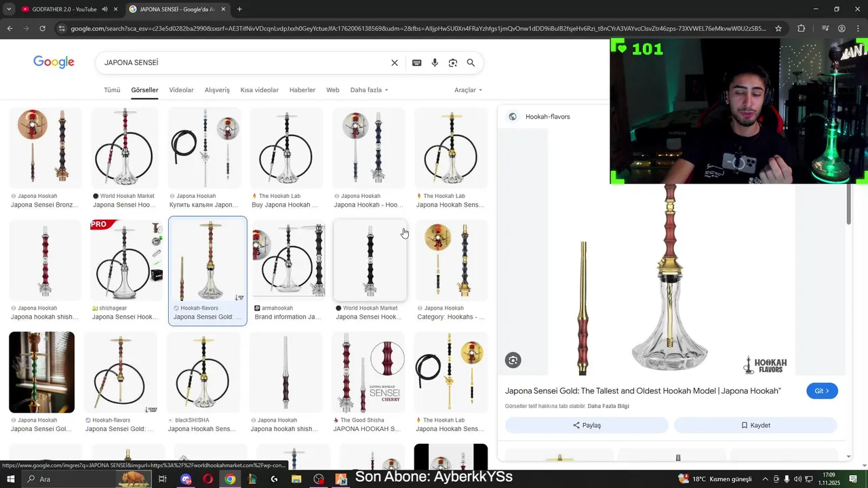Screen dimensions: 868x488
Task: Open the 'Web' results tab
Action: pyautogui.click(x=332, y=90)
